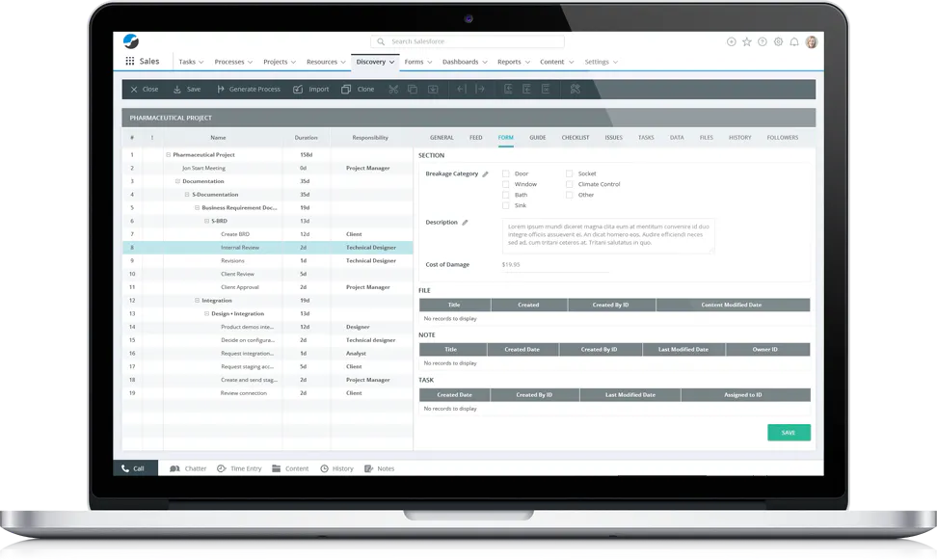The height and width of the screenshot is (560, 937).
Task: Check the Bath checkbox
Action: [505, 195]
